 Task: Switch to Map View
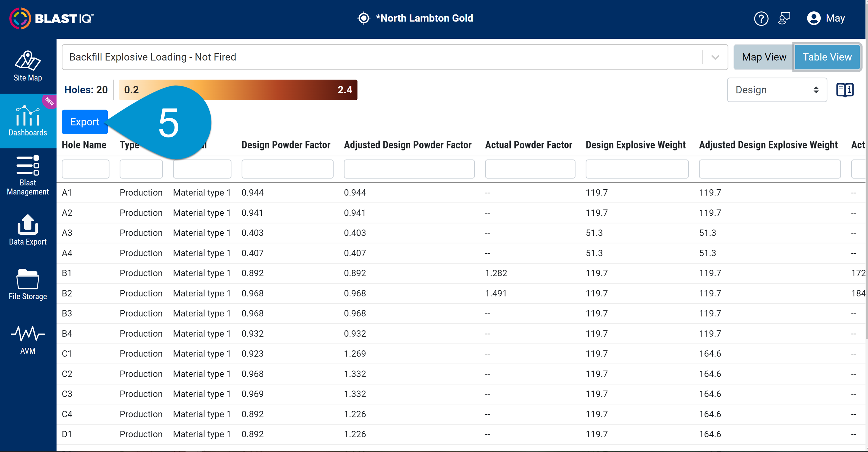coord(763,57)
